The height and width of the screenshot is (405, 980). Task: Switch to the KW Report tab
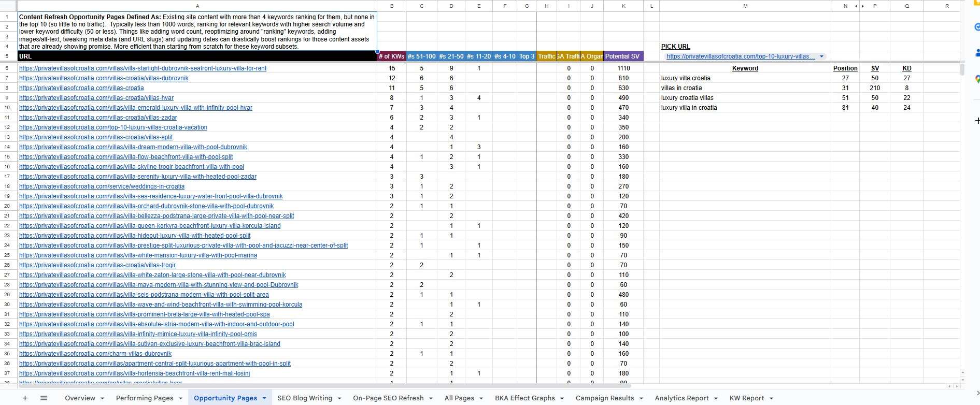click(747, 398)
